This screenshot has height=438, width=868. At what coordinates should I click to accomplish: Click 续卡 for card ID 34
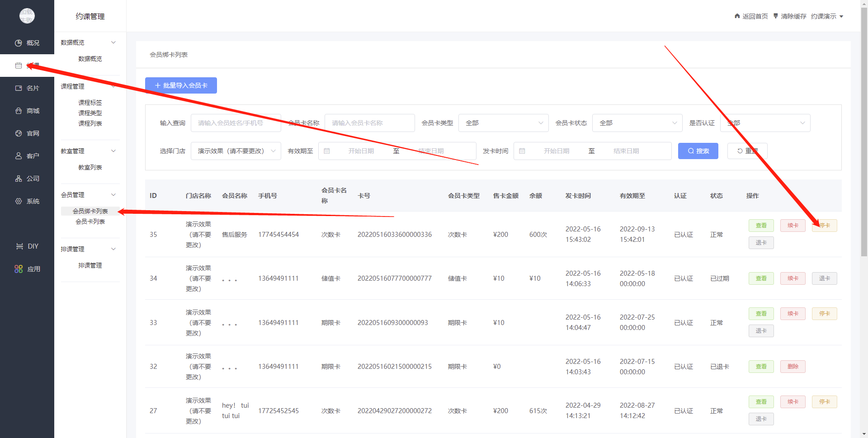coord(793,278)
